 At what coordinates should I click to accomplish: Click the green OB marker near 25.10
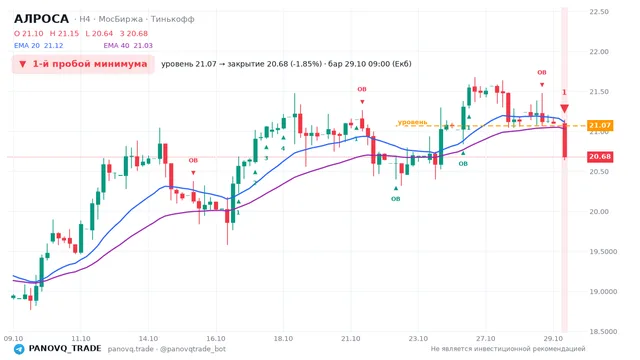coord(463,164)
